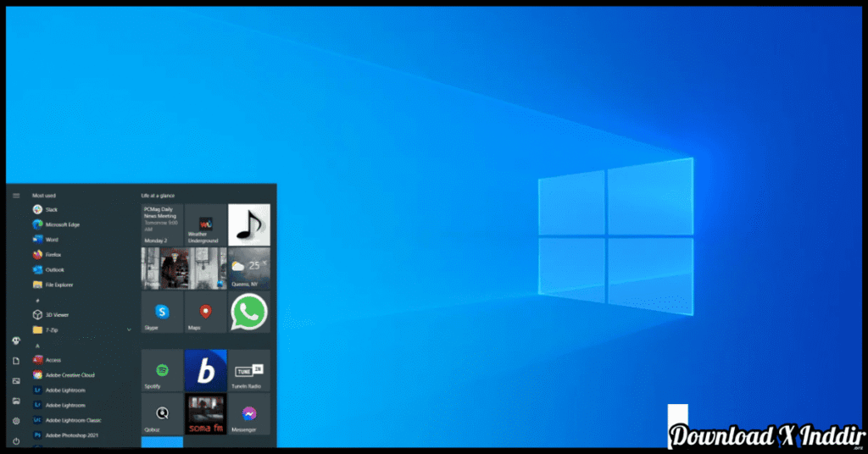Open the PCMag Daily News Meeting calendar tile
Viewport: 868px width, 454px height.
(x=162, y=225)
